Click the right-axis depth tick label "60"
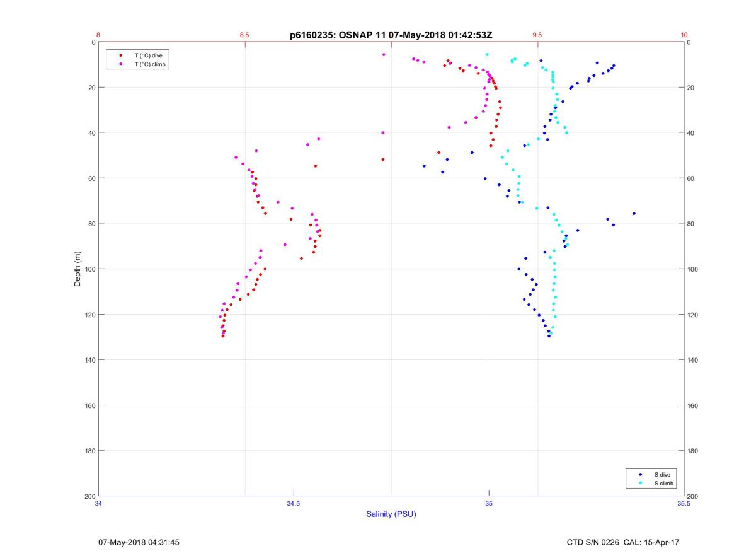This screenshot has height=558, width=756. [x=691, y=178]
